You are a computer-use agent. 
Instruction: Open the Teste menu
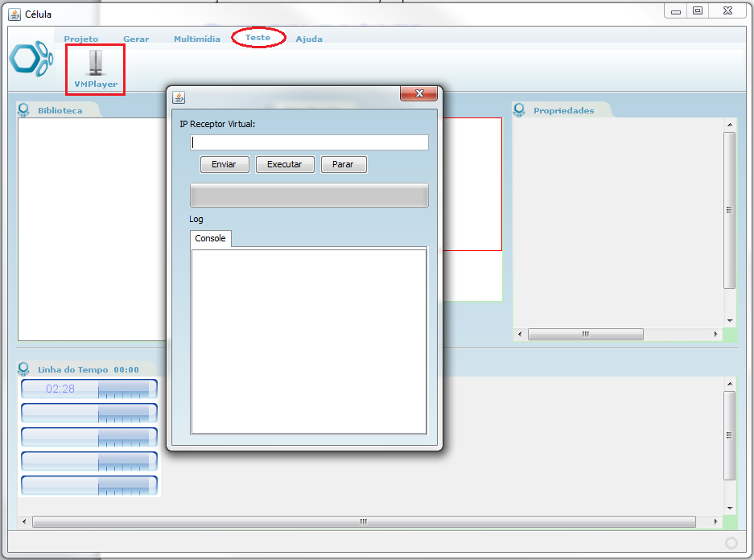[x=258, y=38]
